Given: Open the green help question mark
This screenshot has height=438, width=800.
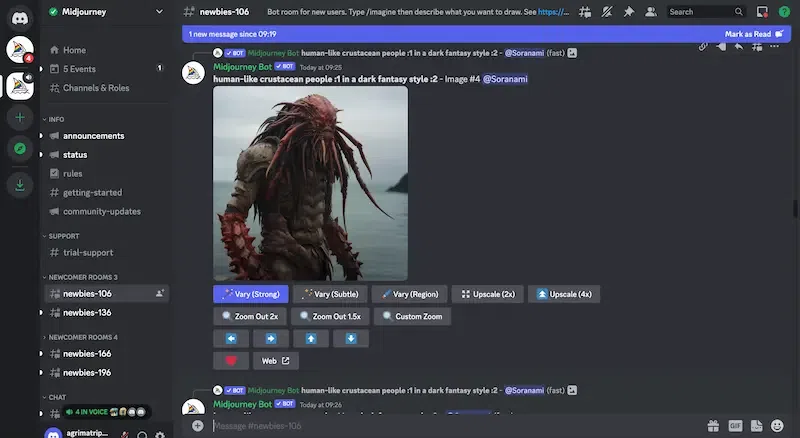Looking at the screenshot, I should (x=784, y=12).
